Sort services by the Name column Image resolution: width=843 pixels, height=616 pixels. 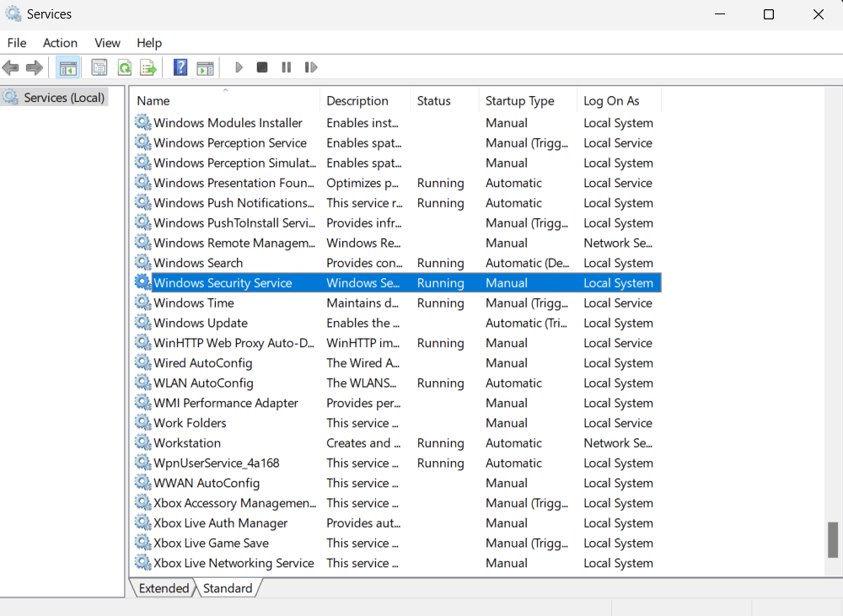point(153,100)
